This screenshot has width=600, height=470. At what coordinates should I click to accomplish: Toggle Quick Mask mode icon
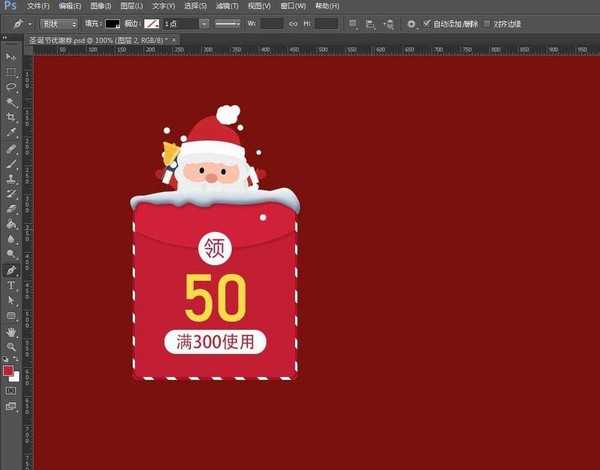coord(11,391)
